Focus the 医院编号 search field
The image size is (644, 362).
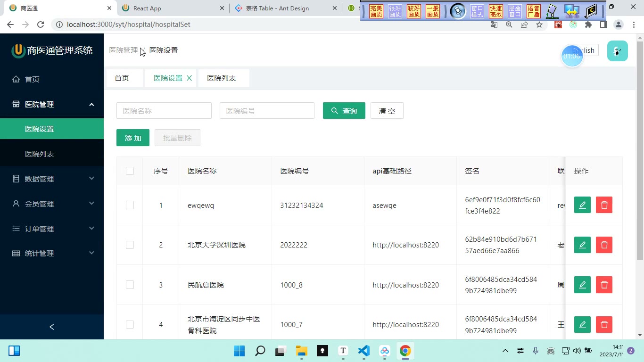[267, 111]
